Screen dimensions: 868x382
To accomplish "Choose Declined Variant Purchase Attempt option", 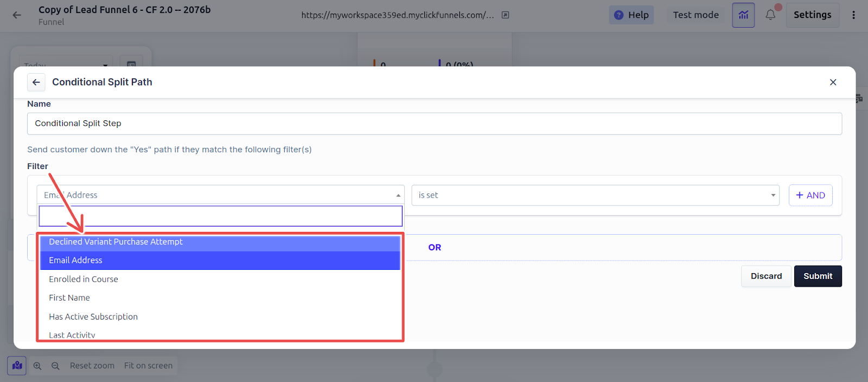I will click(220, 242).
